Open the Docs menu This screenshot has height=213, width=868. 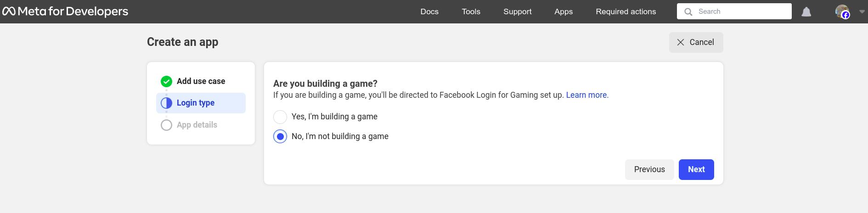pyautogui.click(x=429, y=11)
